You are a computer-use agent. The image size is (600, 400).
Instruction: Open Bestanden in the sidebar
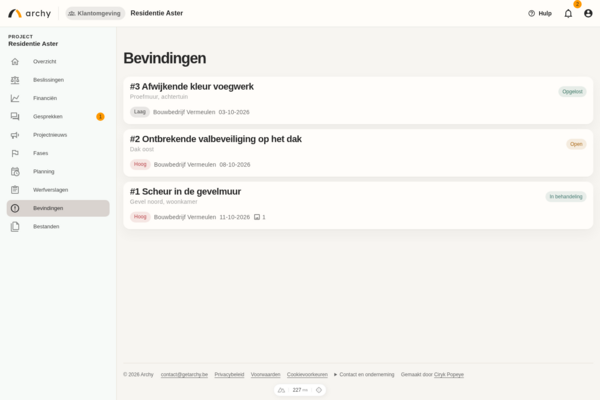tap(58, 227)
